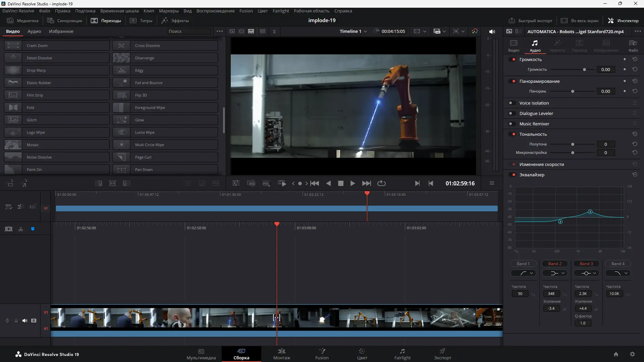Viewport: 644px width, 362px height.
Task: Reset Volume parameter with its reset icon
Action: point(635,69)
